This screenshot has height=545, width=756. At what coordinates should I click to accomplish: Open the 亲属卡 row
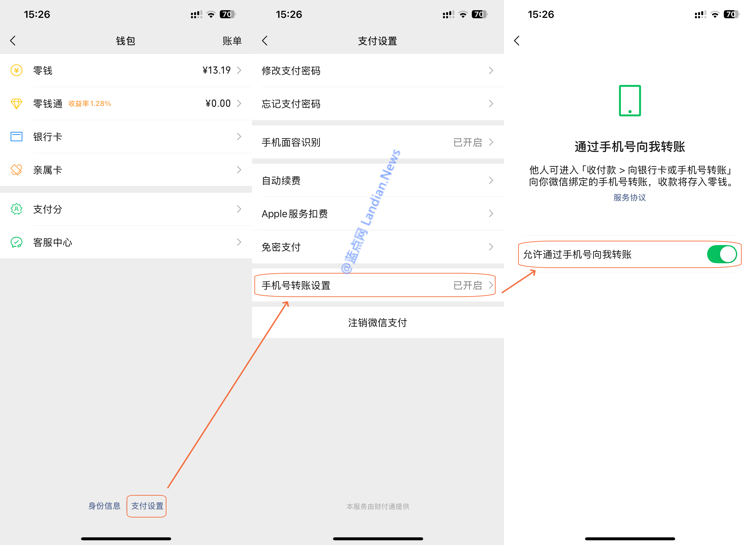click(x=126, y=170)
